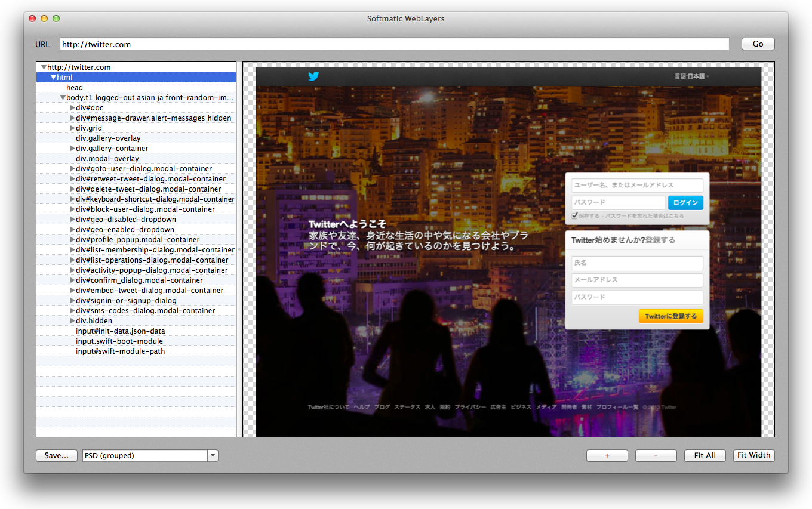Expand div#block-user-dialog.modal-container node
The width and height of the screenshot is (812, 509).
point(72,209)
